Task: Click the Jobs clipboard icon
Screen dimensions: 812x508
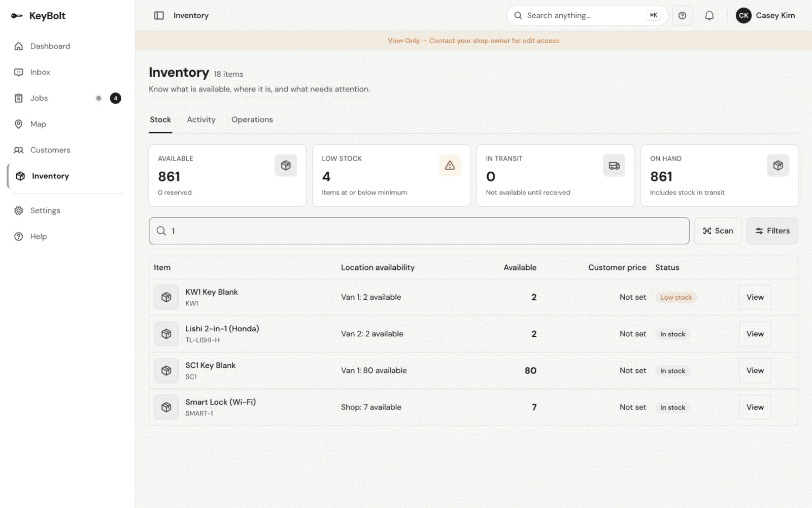Action: (x=19, y=98)
